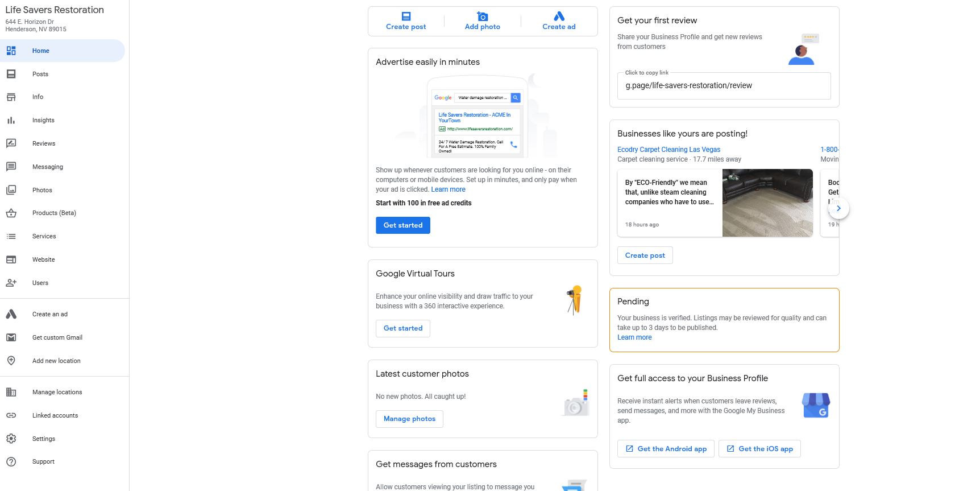The height and width of the screenshot is (491, 980).
Task: Click the Add photo camera icon
Action: click(482, 16)
